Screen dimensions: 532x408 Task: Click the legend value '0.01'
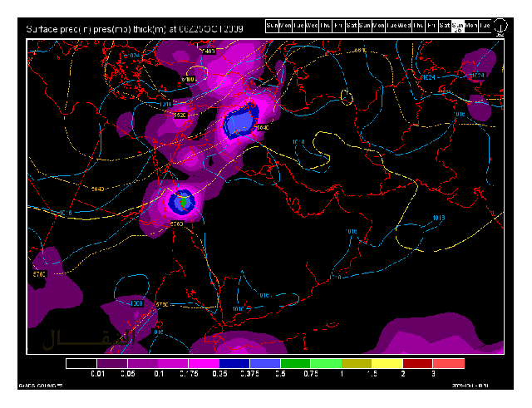[98, 374]
